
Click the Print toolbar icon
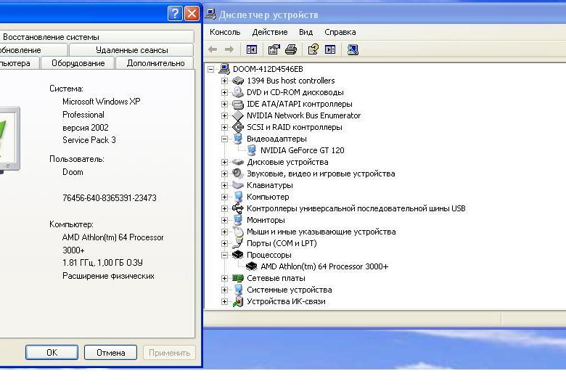tap(291, 49)
